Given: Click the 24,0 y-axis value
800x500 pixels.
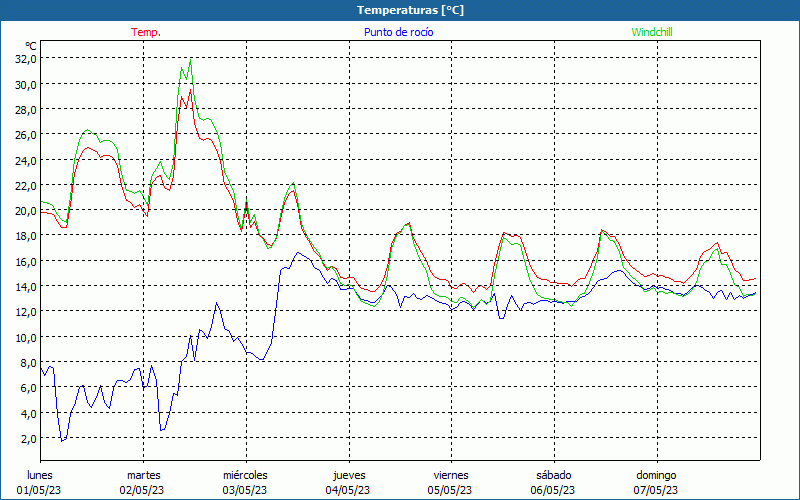Looking at the screenshot, I should pyautogui.click(x=26, y=160).
